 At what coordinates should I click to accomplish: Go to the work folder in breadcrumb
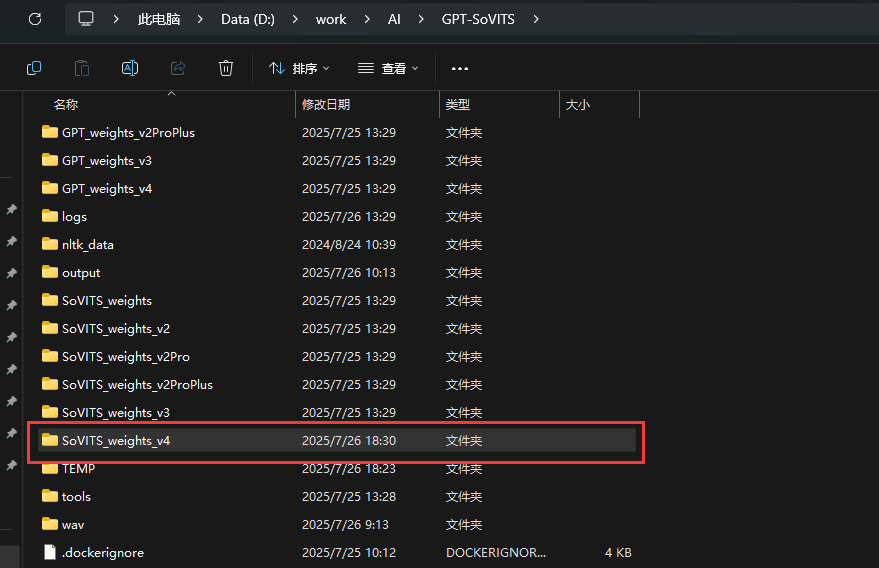pyautogui.click(x=331, y=19)
